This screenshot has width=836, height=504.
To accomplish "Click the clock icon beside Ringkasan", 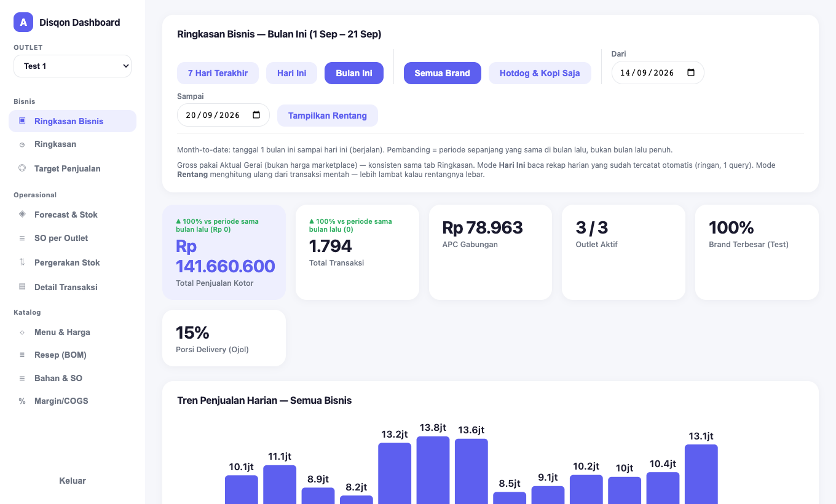I will point(22,144).
